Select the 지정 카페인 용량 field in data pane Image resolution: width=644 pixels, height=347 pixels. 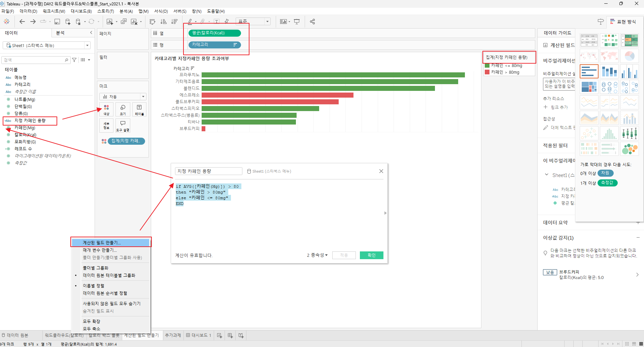[30, 120]
